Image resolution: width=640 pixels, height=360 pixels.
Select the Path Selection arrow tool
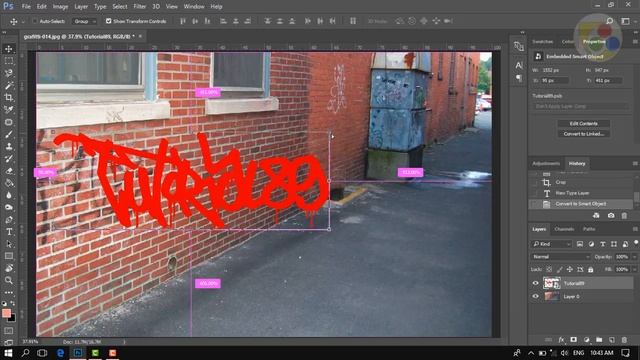tap(9, 244)
